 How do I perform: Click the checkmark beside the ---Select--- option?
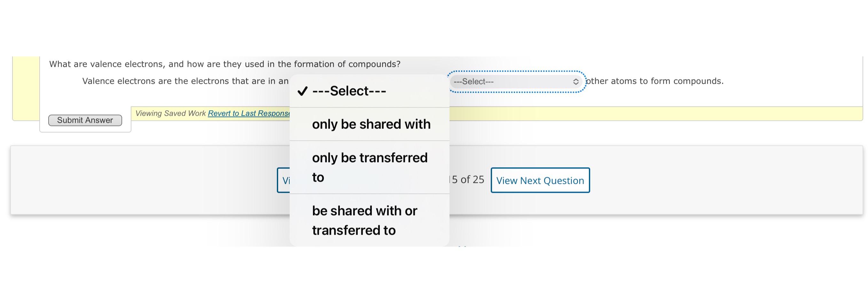(302, 91)
